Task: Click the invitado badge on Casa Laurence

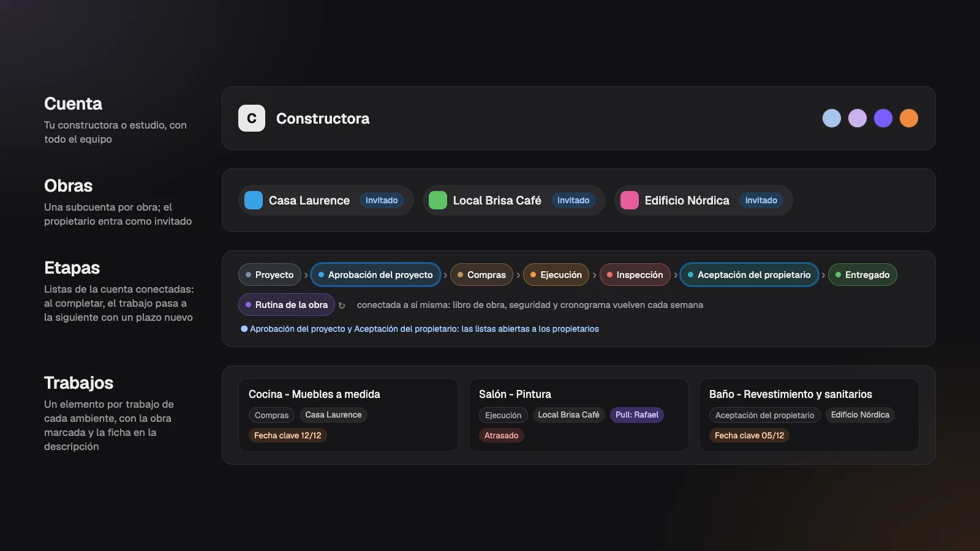Action: coord(382,200)
